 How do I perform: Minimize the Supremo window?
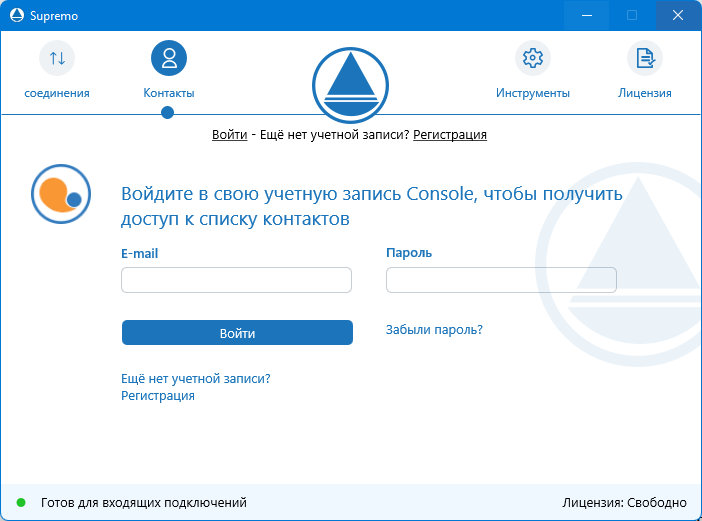pyautogui.click(x=587, y=15)
